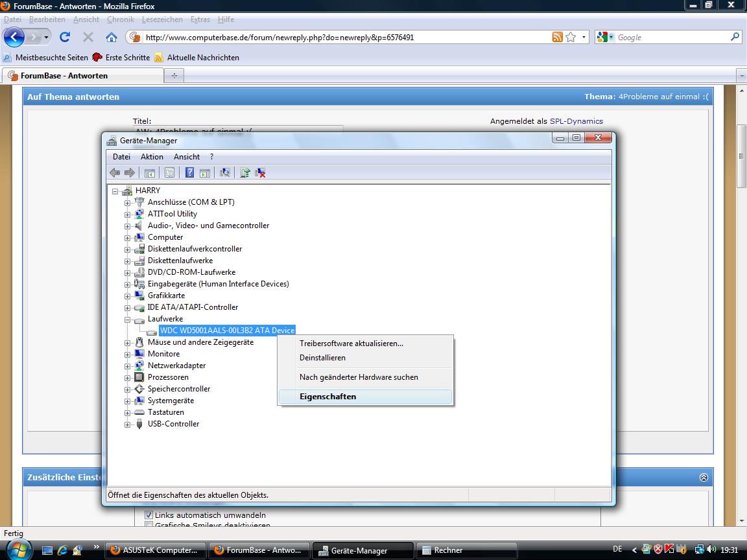Expand Anschlüsse (COM & LPT) node
This screenshot has width=747, height=560.
click(x=127, y=203)
